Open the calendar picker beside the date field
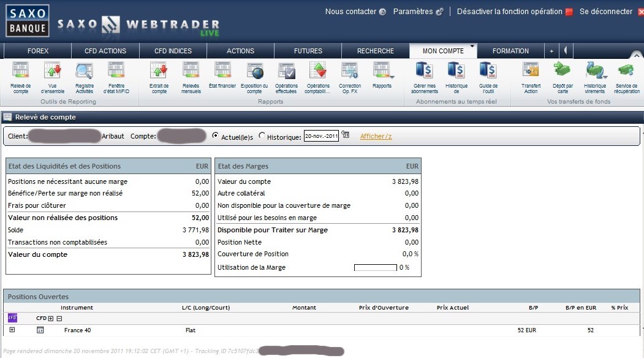This screenshot has width=644, height=358. click(x=346, y=135)
